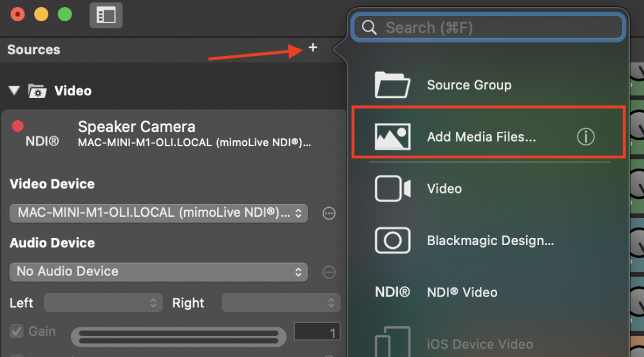The width and height of the screenshot is (644, 357).
Task: Open the Video Device dropdown
Action: (158, 213)
